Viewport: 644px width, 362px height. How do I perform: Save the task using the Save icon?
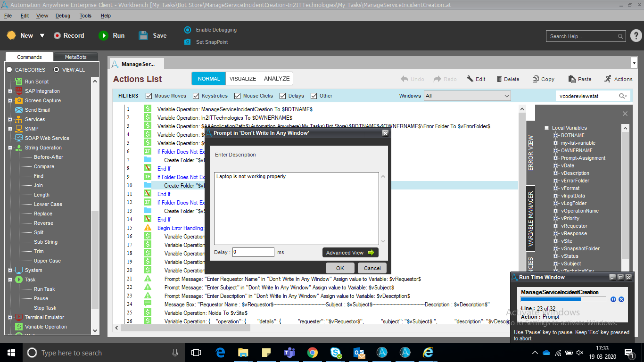click(143, 35)
